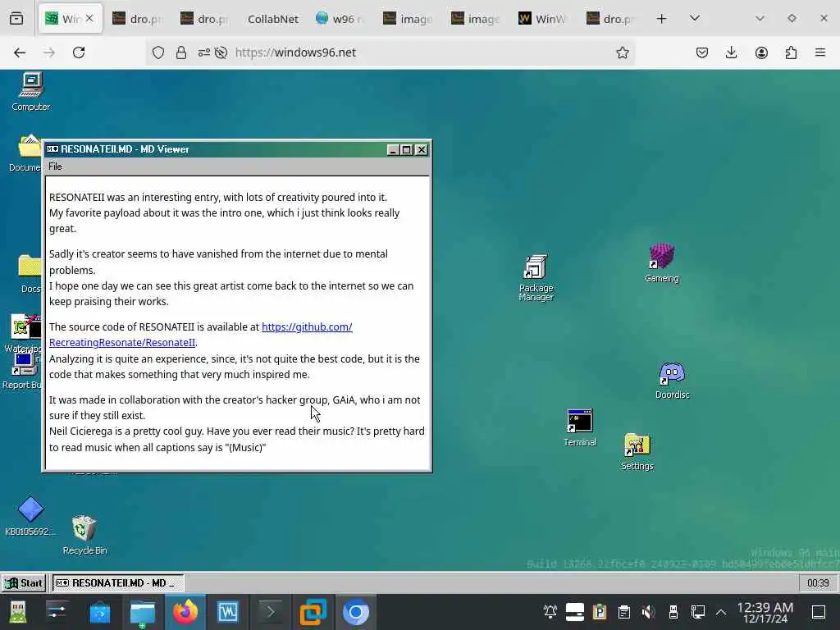
Task: Maximize the MD Viewer window
Action: pos(407,150)
